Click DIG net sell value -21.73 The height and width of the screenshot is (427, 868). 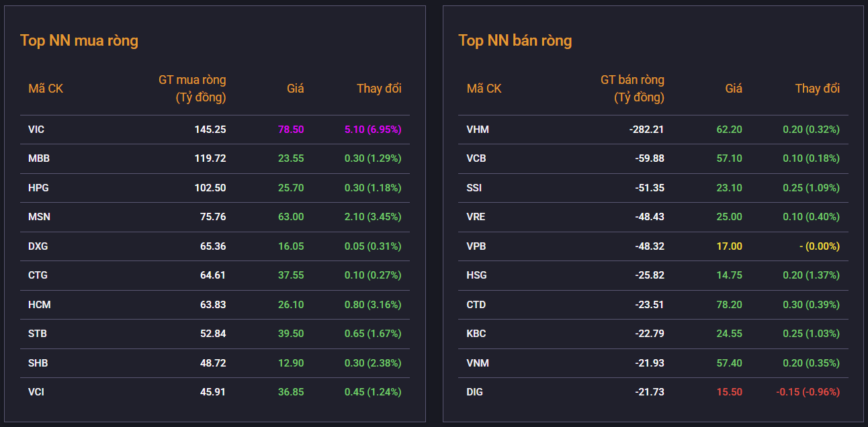650,392
